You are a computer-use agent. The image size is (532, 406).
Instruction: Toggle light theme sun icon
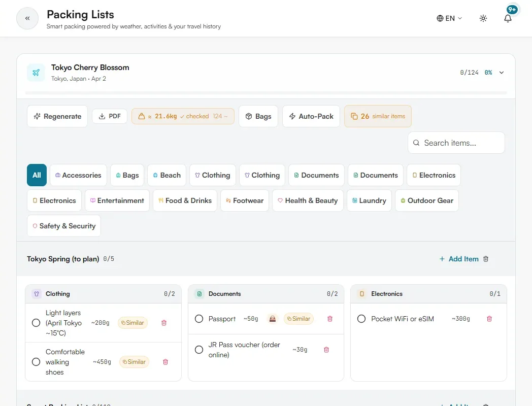483,18
